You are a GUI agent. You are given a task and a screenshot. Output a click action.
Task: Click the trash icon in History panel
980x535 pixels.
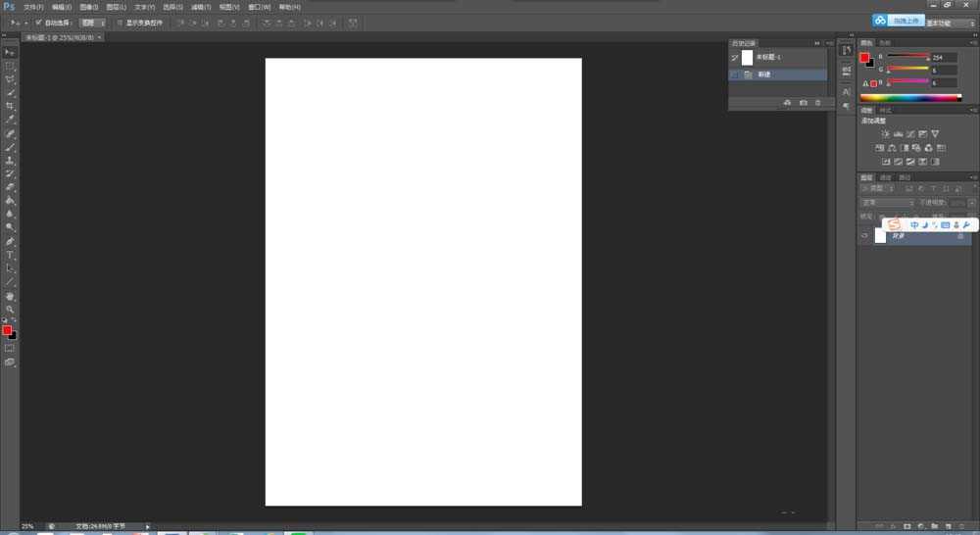click(x=818, y=103)
